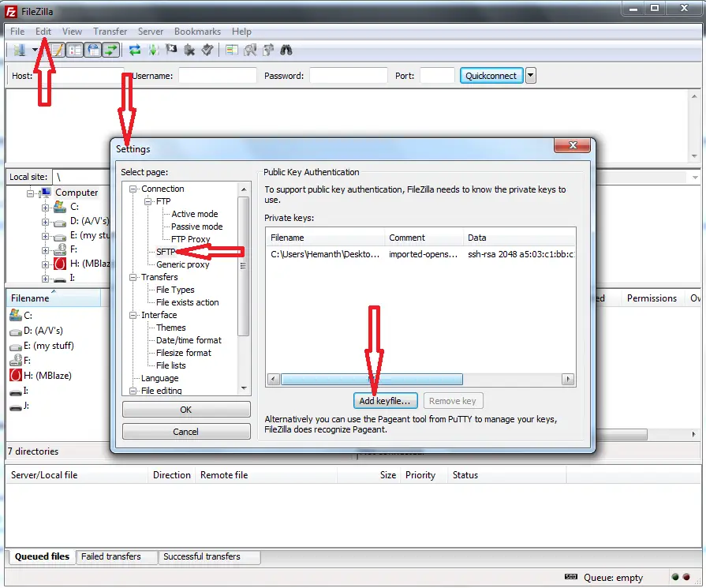Expand the C: drive in local tree
706x588 pixels.
coord(45,208)
